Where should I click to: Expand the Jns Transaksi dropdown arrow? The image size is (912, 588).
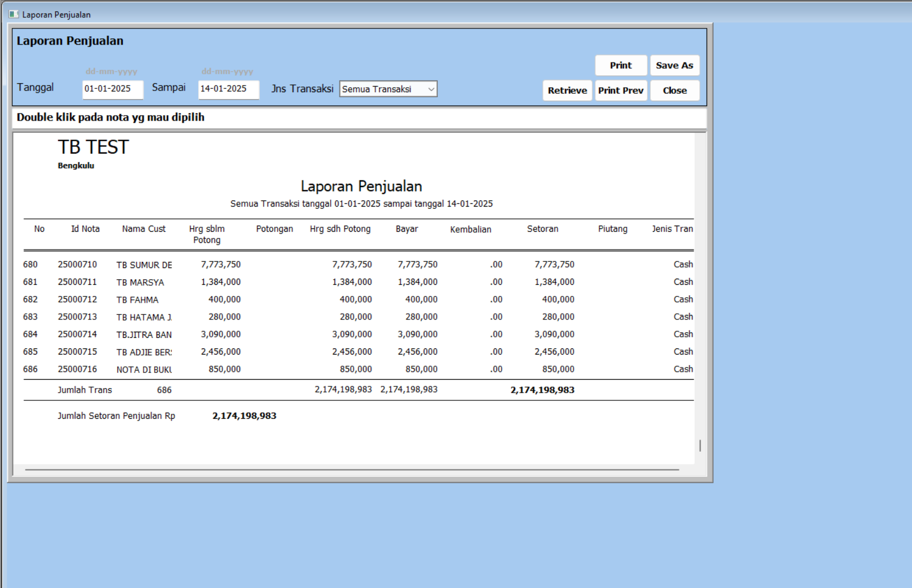tap(431, 89)
